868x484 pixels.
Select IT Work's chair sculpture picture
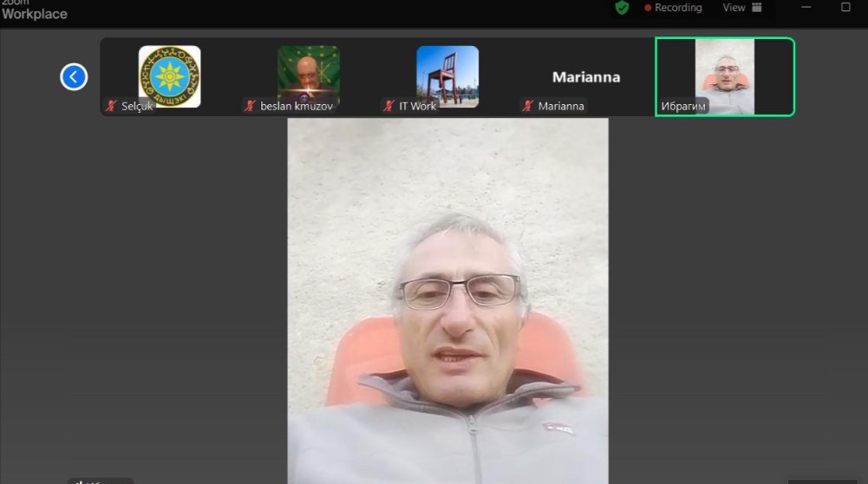(x=447, y=76)
